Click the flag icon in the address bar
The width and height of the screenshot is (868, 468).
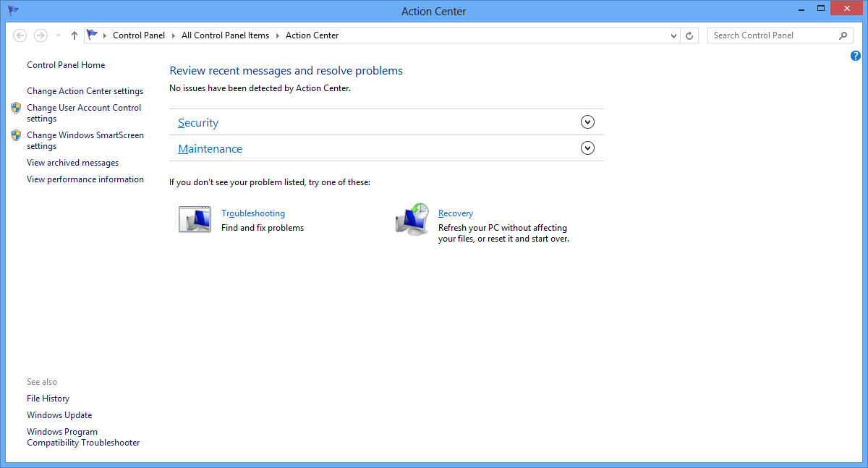92,35
